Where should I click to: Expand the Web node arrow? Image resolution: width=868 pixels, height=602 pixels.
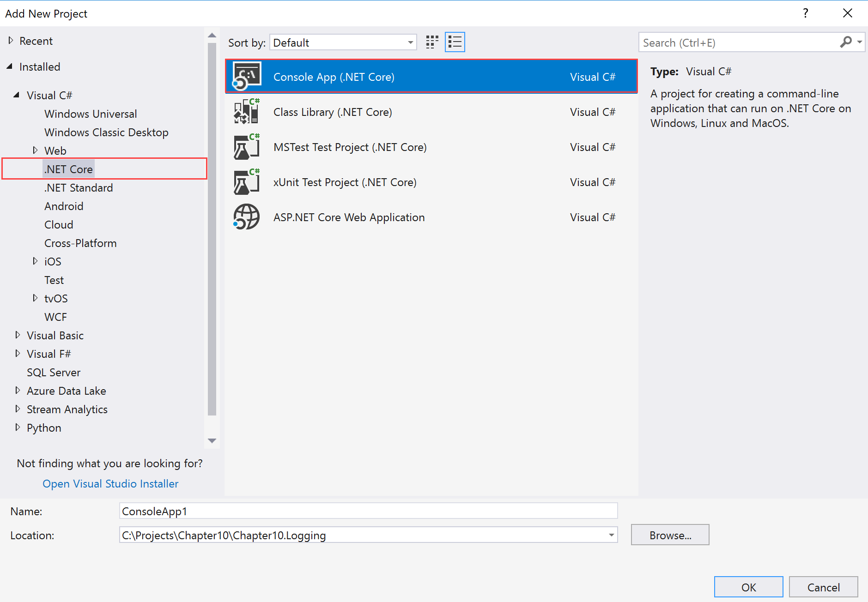pyautogui.click(x=35, y=150)
